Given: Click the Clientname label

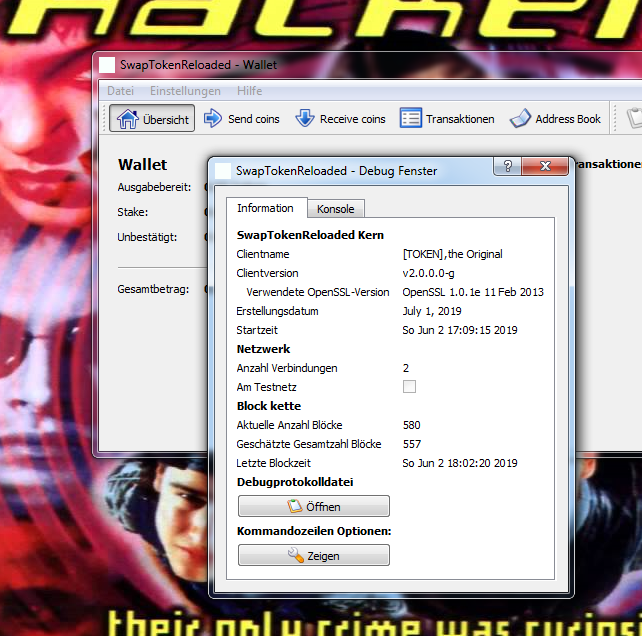Looking at the screenshot, I should (263, 254).
